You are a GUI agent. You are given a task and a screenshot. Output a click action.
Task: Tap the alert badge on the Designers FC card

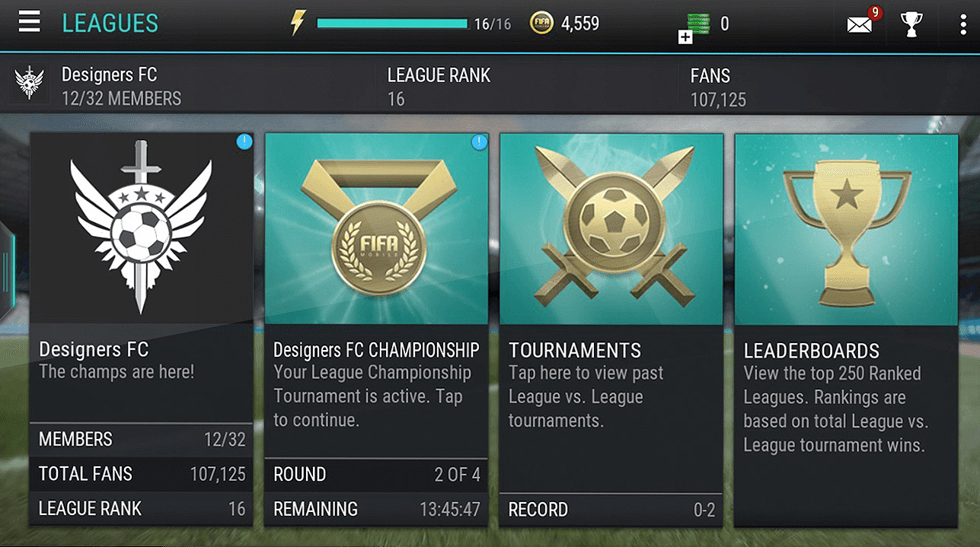click(x=244, y=142)
